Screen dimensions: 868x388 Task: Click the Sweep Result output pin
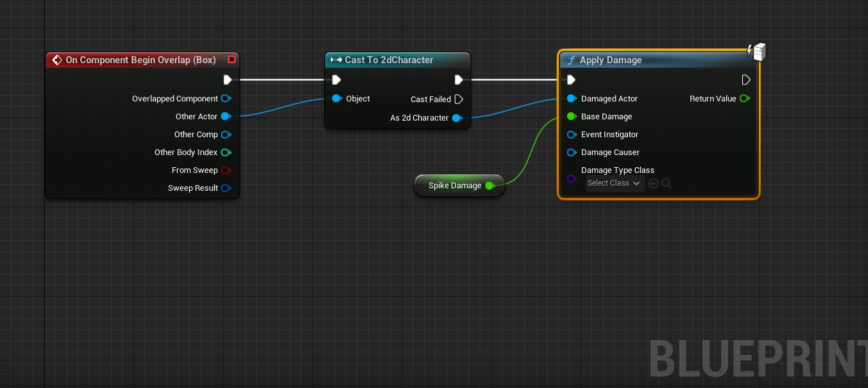[x=225, y=188]
